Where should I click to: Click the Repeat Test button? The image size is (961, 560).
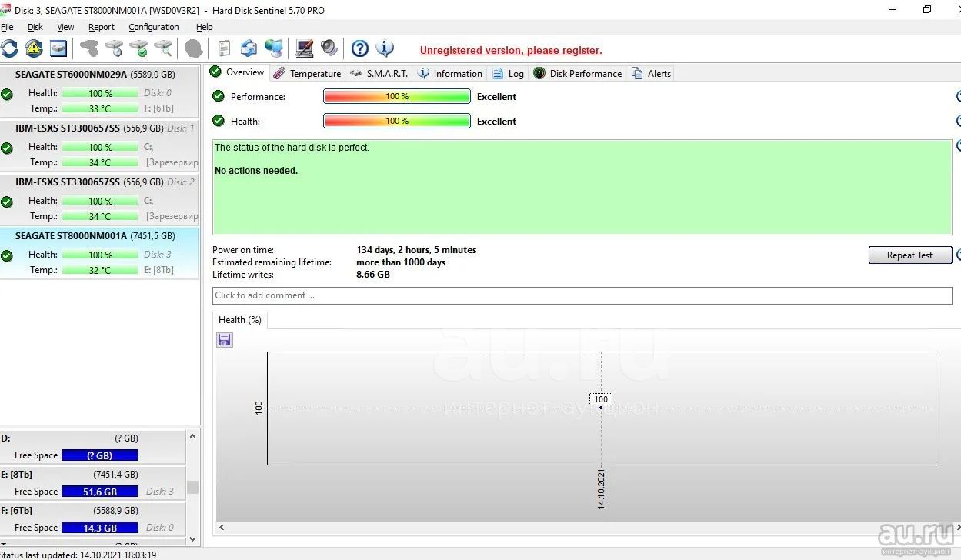pos(910,255)
